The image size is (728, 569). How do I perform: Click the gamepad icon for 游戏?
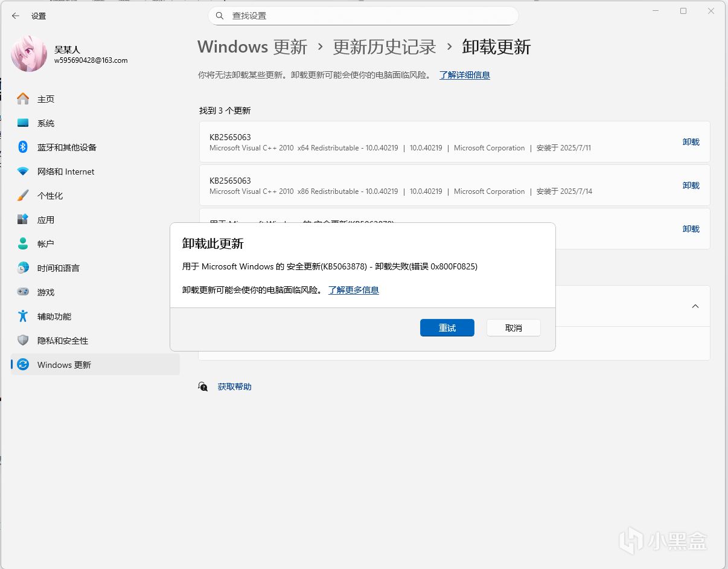pos(23,292)
